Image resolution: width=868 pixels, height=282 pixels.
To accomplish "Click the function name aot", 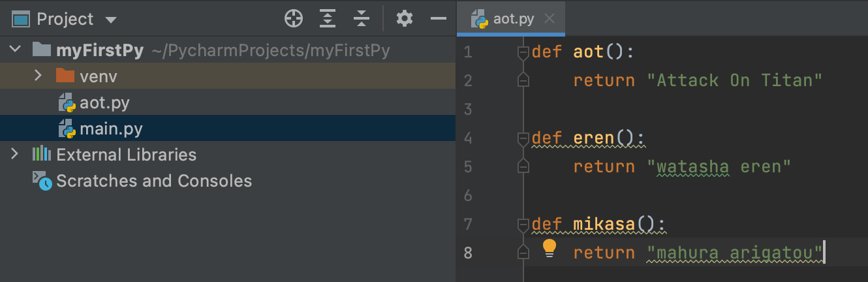I will [x=589, y=52].
